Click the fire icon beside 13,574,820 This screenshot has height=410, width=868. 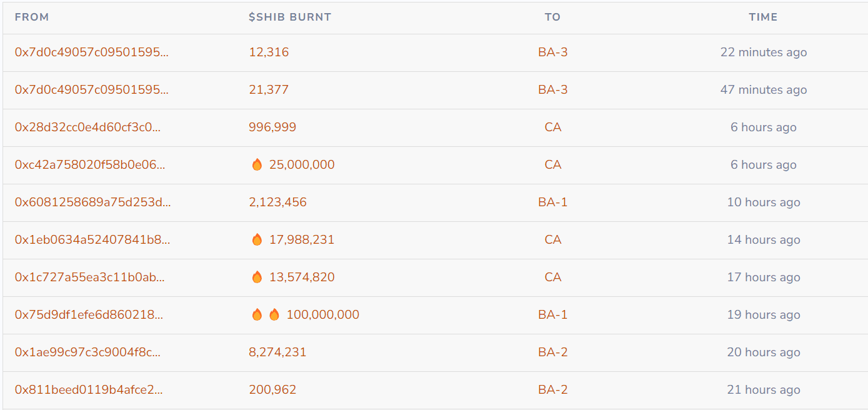coord(257,277)
